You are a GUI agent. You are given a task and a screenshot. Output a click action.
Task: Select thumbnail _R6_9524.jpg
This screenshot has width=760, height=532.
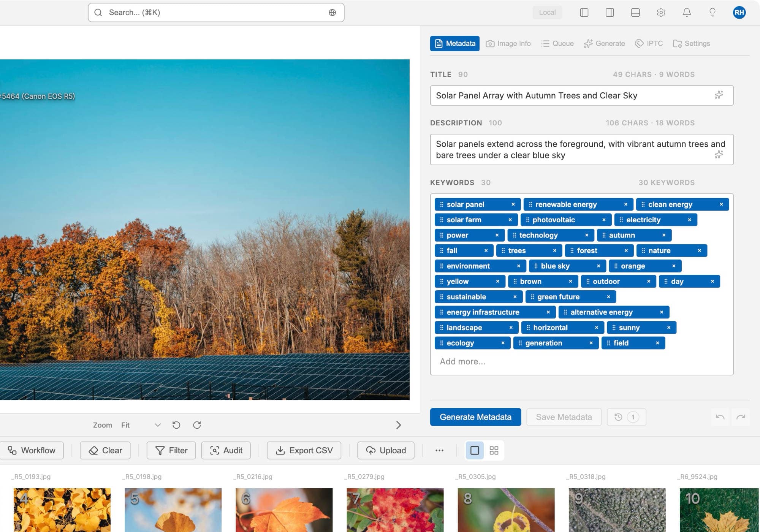(x=720, y=510)
